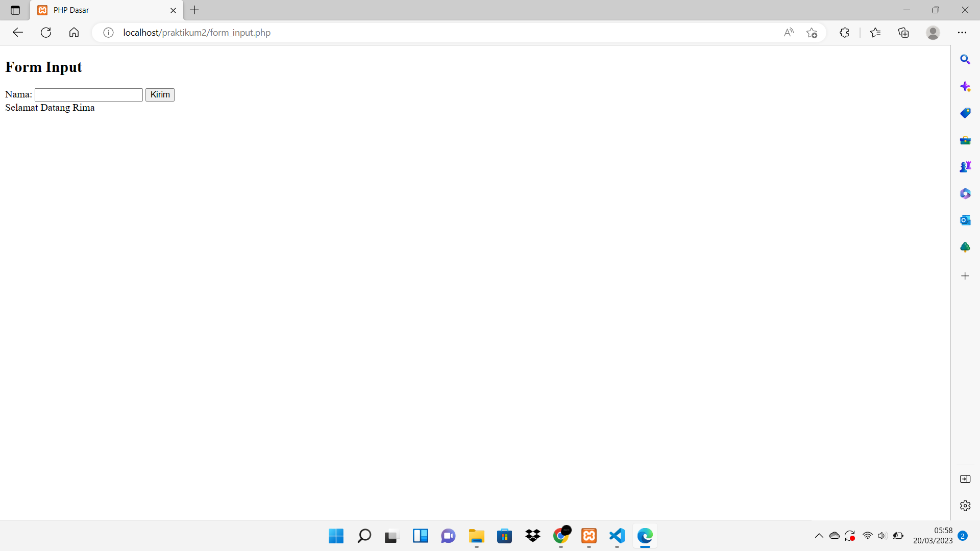Screen dimensions: 980x551
Task: Open the Collections icon
Action: tap(903, 33)
